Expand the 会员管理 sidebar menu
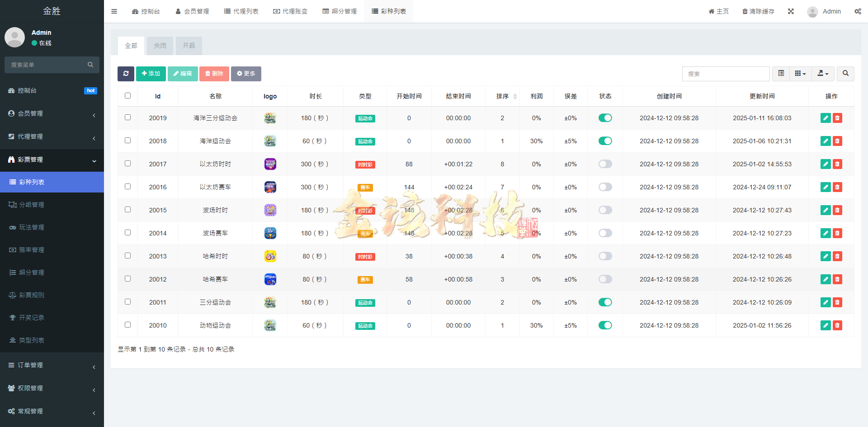The width and height of the screenshot is (868, 427). pos(52,113)
